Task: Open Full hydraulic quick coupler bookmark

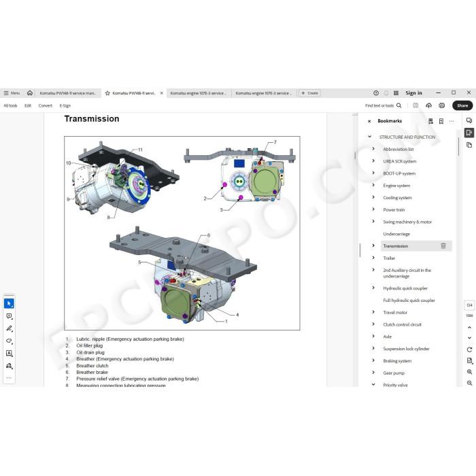Action: click(409, 301)
